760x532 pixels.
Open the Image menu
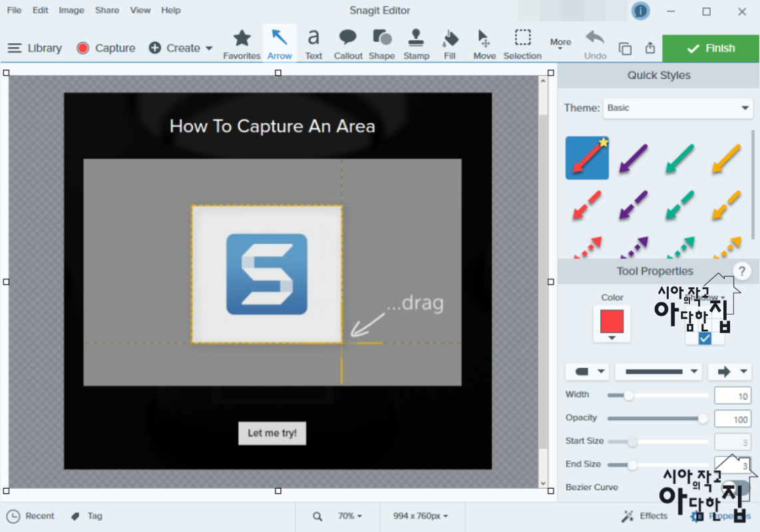click(71, 10)
